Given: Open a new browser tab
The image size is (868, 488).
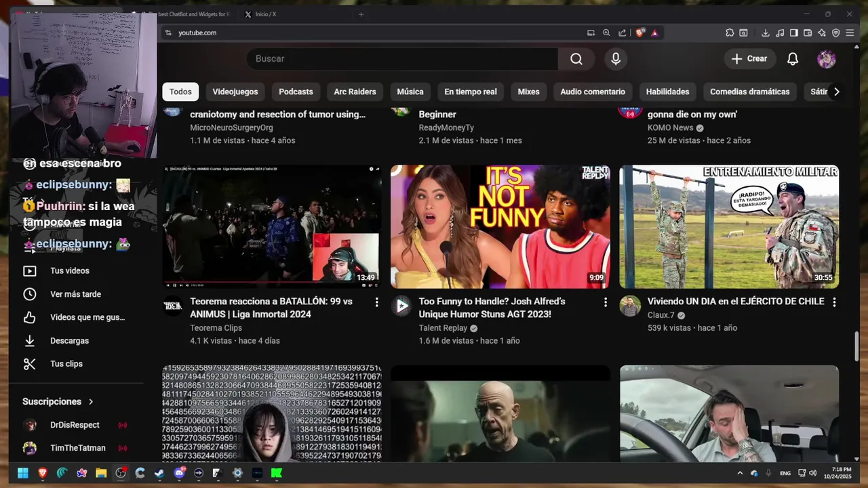Looking at the screenshot, I should 361,14.
